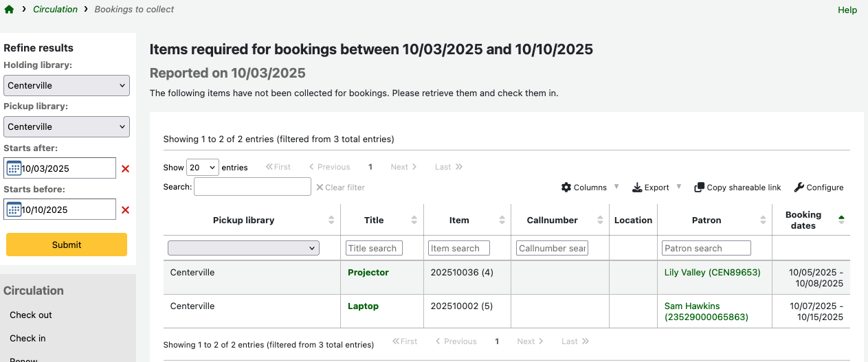Change the Show entries count dropdown

point(202,168)
